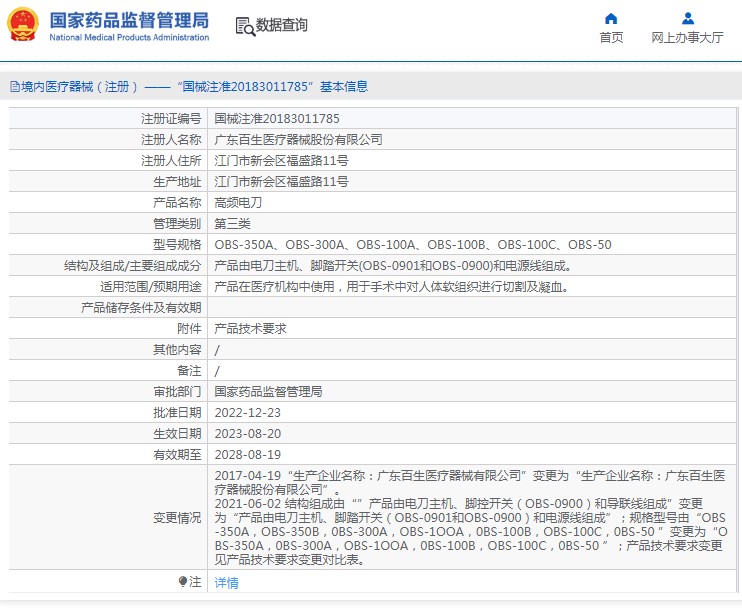
Task: Click the 广东百生医疗器械股份有限公司 registrant cell
Action: [x=472, y=140]
